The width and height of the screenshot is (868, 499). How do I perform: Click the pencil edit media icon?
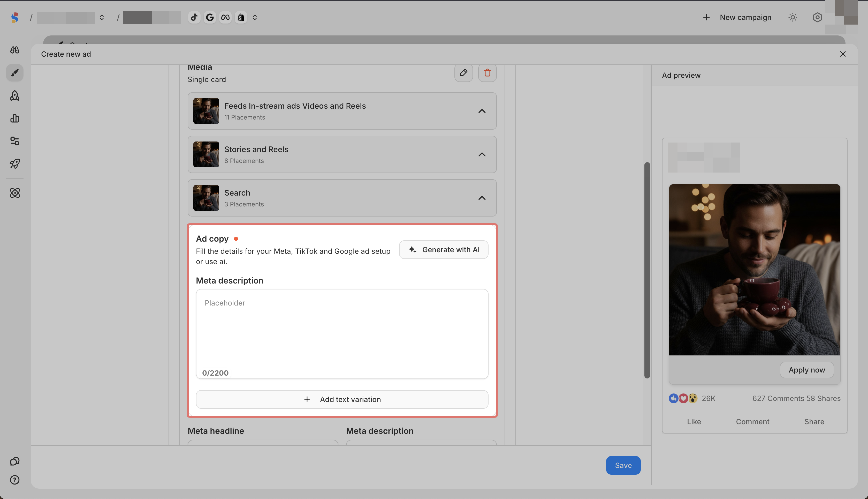coord(463,73)
